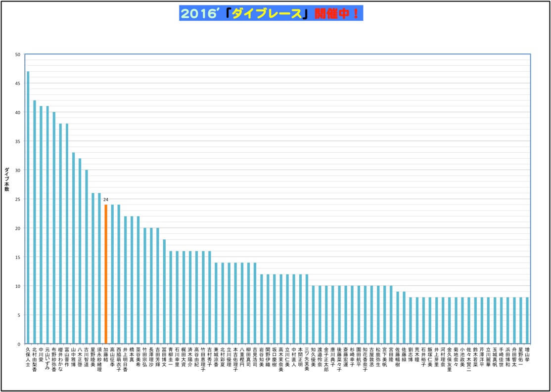Select the x-axis name '井上明日香'
Image resolution: width=551 pixels, height=392 pixels.
(x=126, y=359)
